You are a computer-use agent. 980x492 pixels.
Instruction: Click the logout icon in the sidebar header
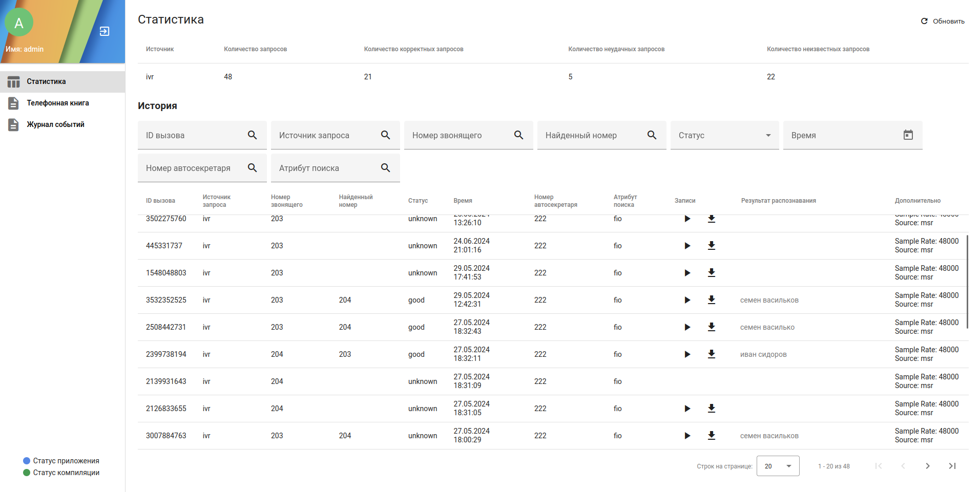pyautogui.click(x=105, y=32)
